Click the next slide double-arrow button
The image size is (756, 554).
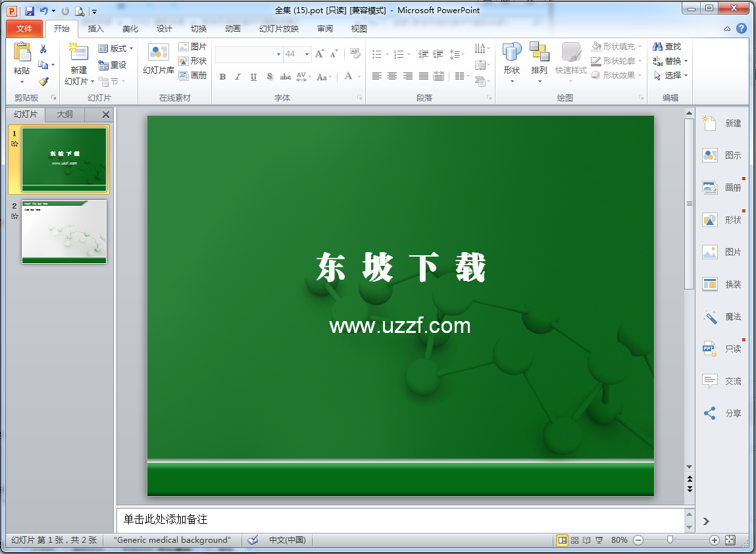pos(690,489)
